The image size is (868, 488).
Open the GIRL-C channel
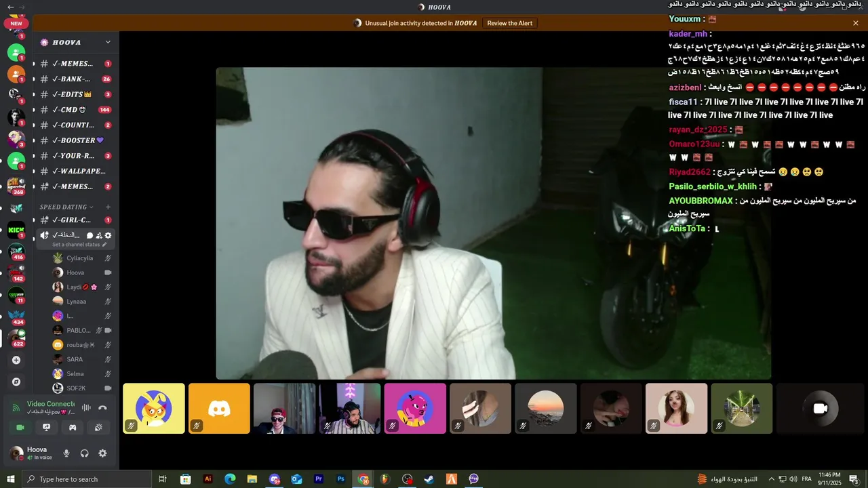pyautogui.click(x=75, y=220)
